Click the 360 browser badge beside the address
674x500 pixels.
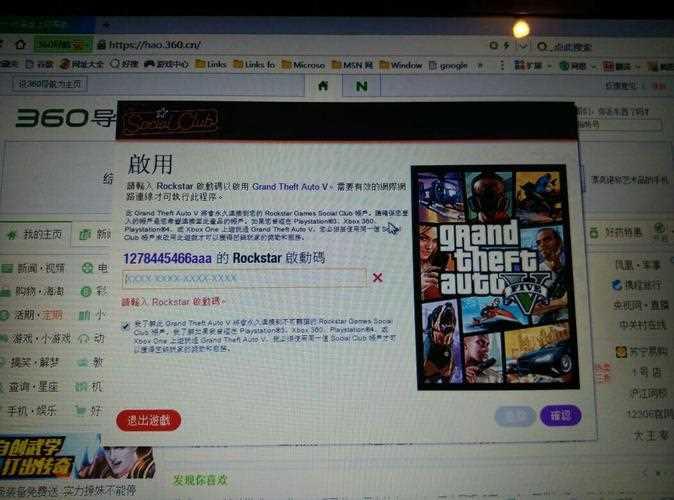click(63, 44)
